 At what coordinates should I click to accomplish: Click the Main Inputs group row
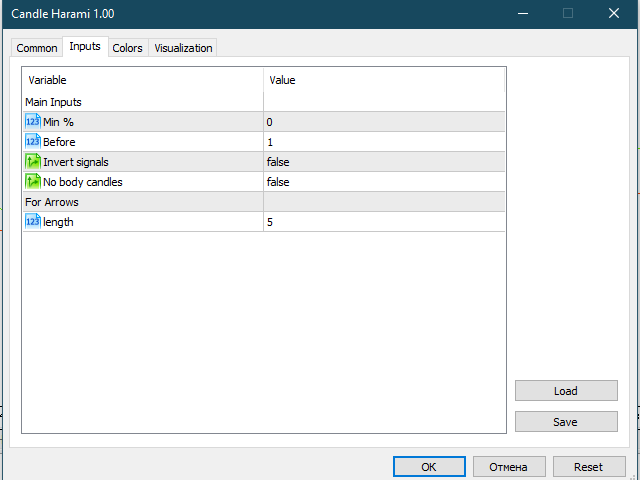[x=264, y=102]
